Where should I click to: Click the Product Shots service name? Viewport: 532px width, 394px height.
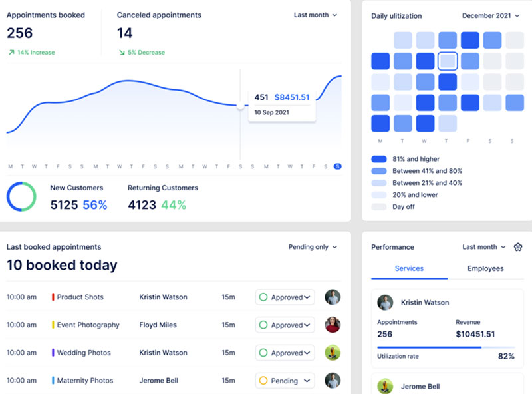pyautogui.click(x=80, y=297)
